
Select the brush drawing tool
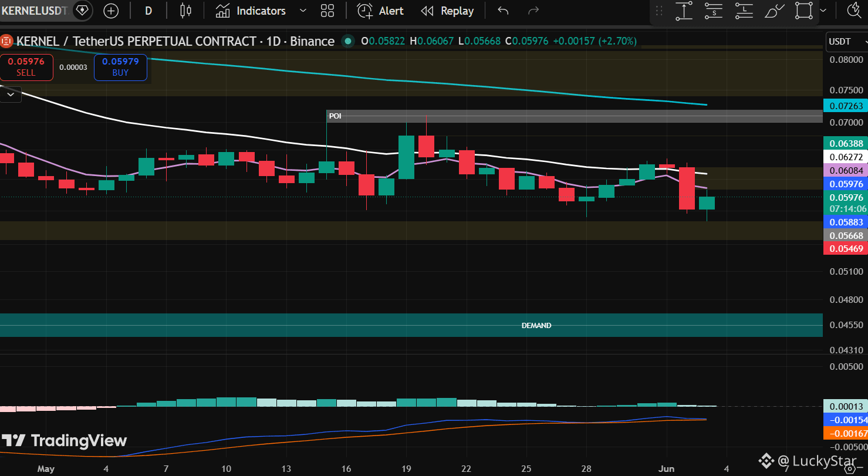(774, 11)
